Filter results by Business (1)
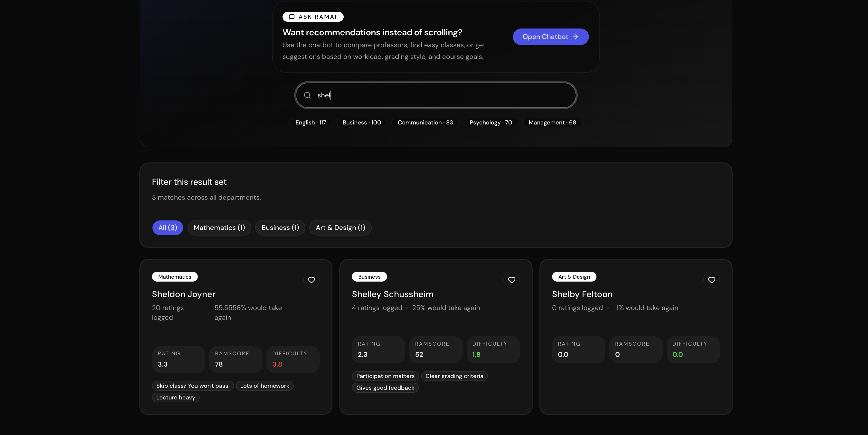This screenshot has height=435, width=868. pyautogui.click(x=280, y=228)
